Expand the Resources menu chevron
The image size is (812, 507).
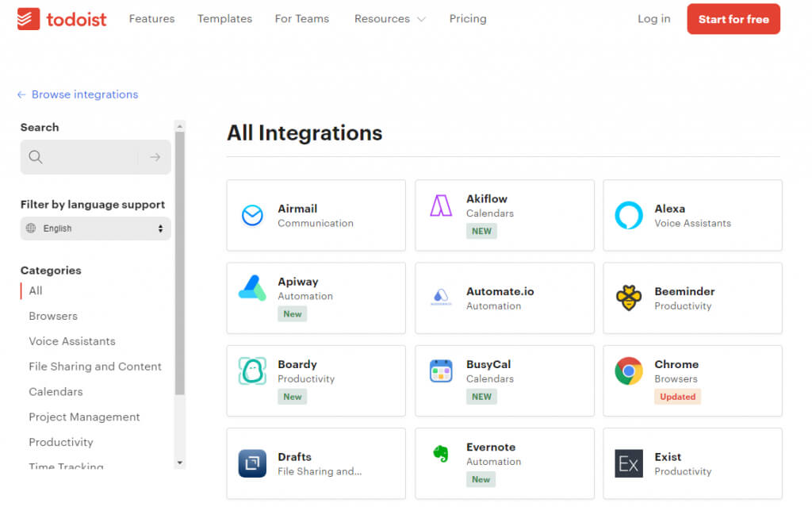[422, 20]
